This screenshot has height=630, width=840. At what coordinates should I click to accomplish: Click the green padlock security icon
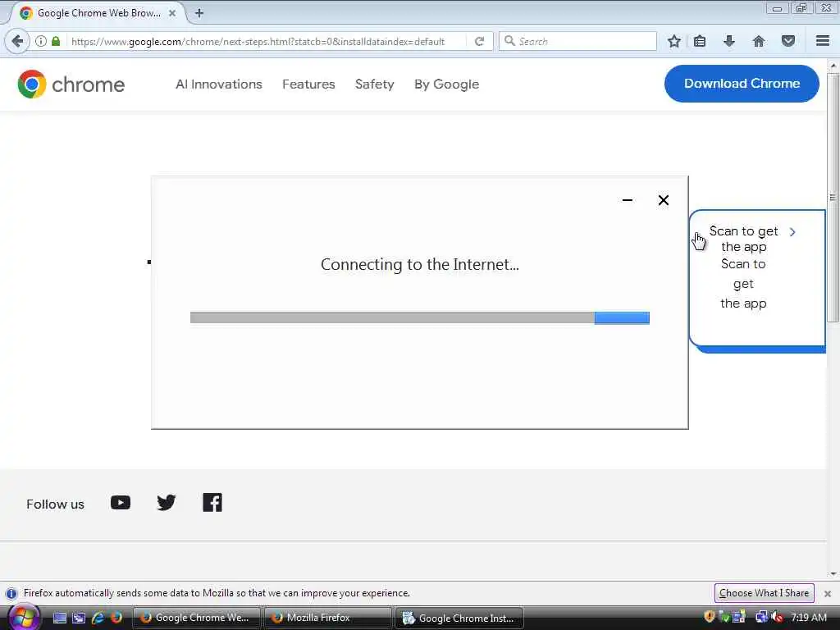click(56, 41)
